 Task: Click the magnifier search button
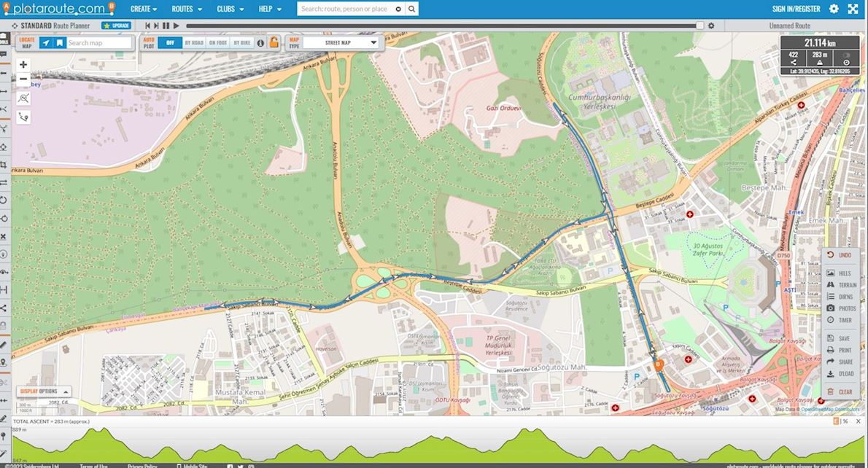(412, 9)
